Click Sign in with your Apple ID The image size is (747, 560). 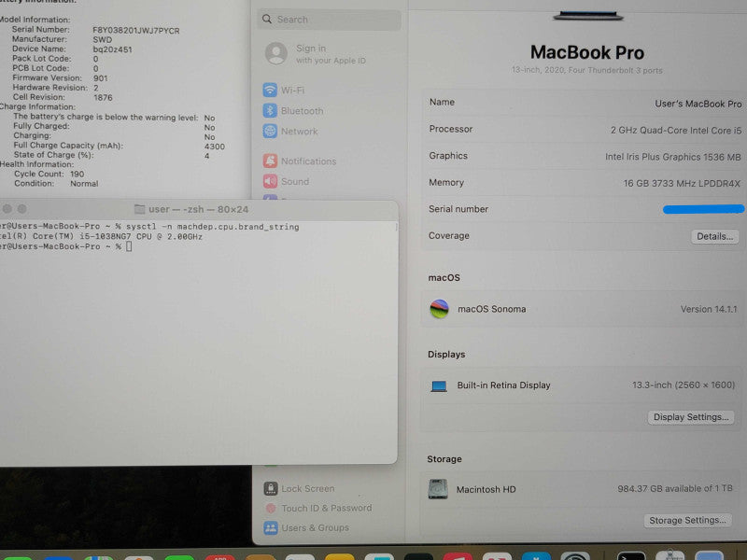[331, 54]
